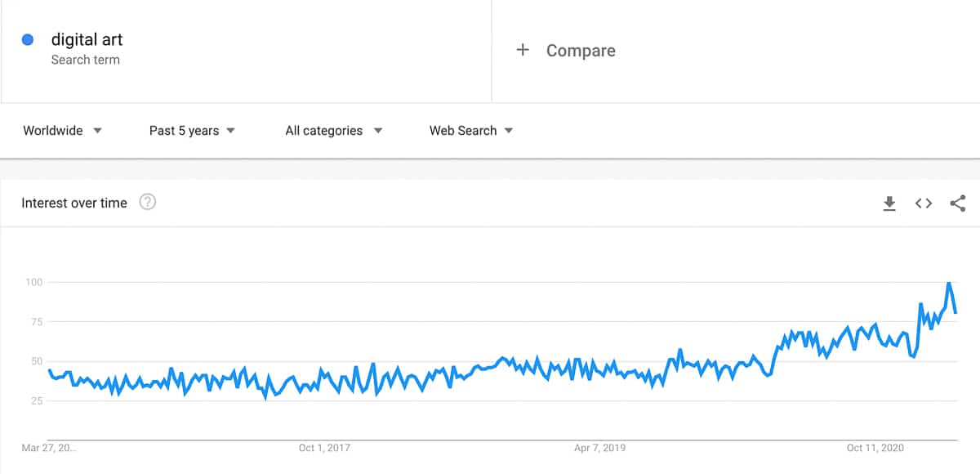The width and height of the screenshot is (980, 474).
Task: Click the Apr 7, 2019 axis label
Action: [x=599, y=448]
